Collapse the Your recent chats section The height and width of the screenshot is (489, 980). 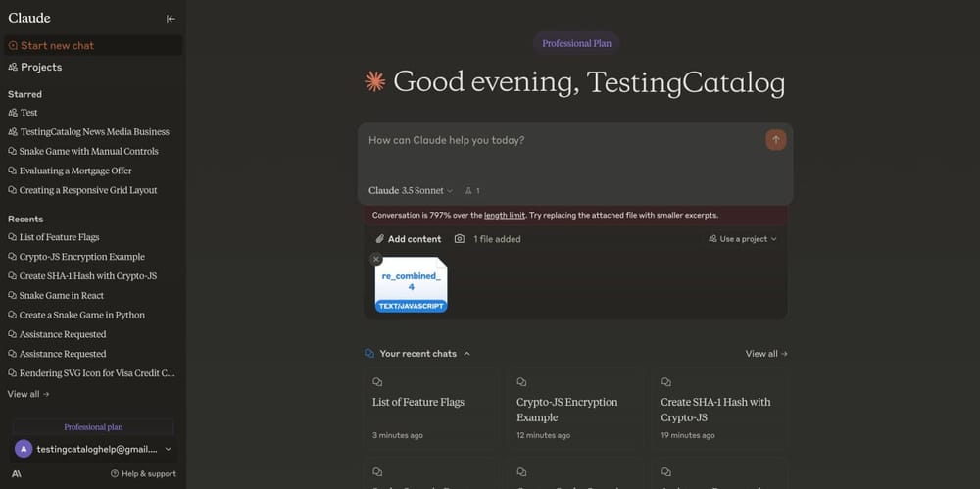point(466,354)
